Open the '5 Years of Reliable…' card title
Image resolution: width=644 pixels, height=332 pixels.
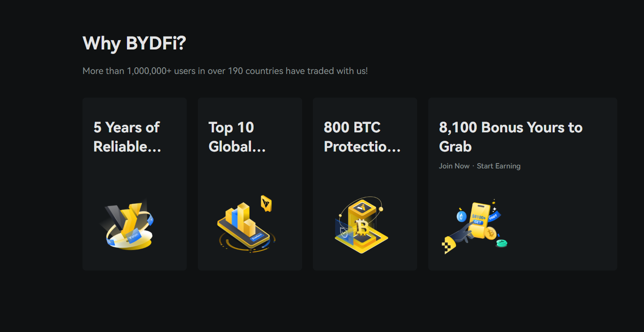tap(127, 137)
